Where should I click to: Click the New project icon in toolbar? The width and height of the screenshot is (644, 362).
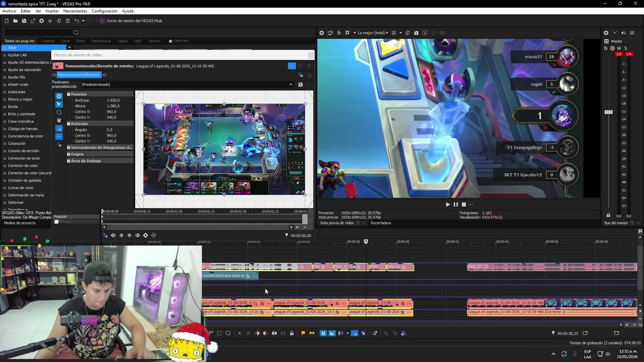[x=7, y=21]
